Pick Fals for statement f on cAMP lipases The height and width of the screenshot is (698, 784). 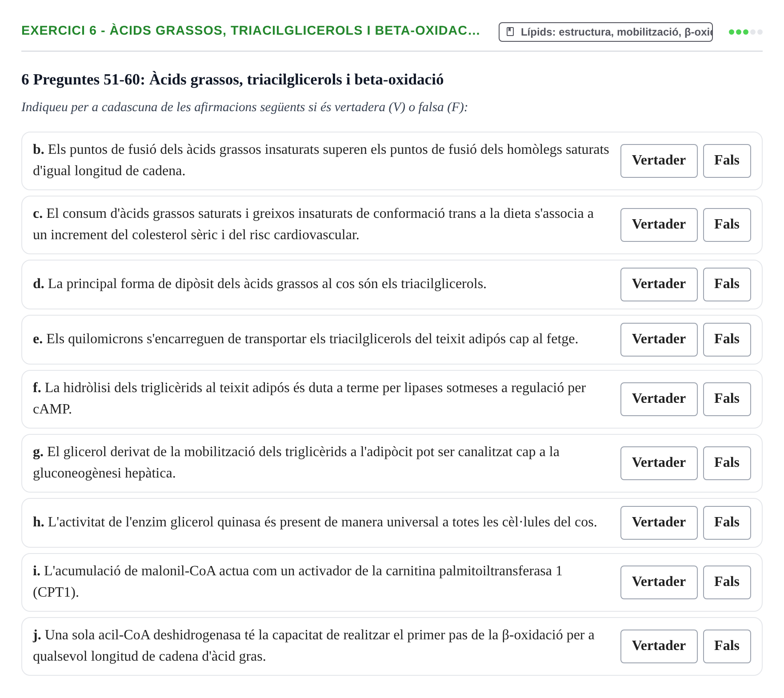(727, 399)
